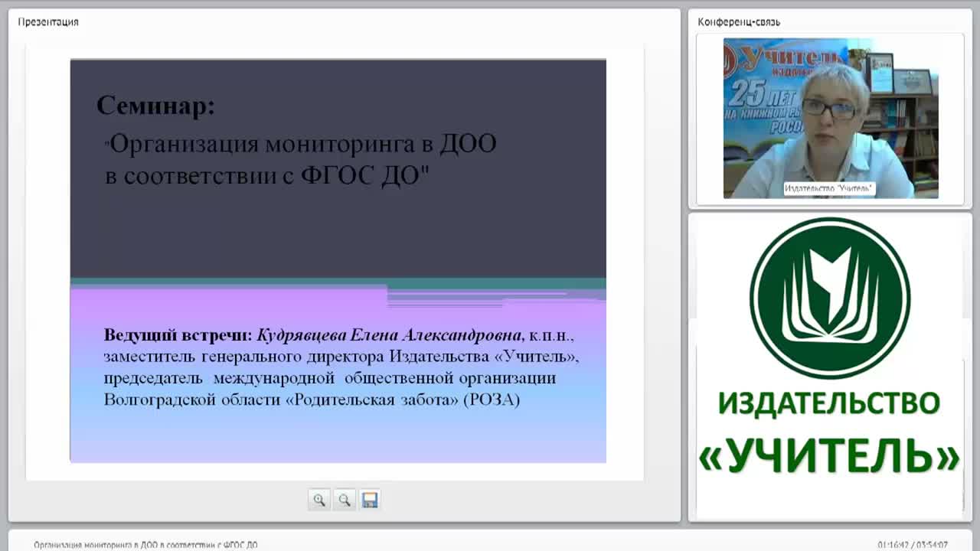Image resolution: width=980 pixels, height=551 pixels.
Task: Click the 'Презентация' panel title
Action: tap(48, 22)
